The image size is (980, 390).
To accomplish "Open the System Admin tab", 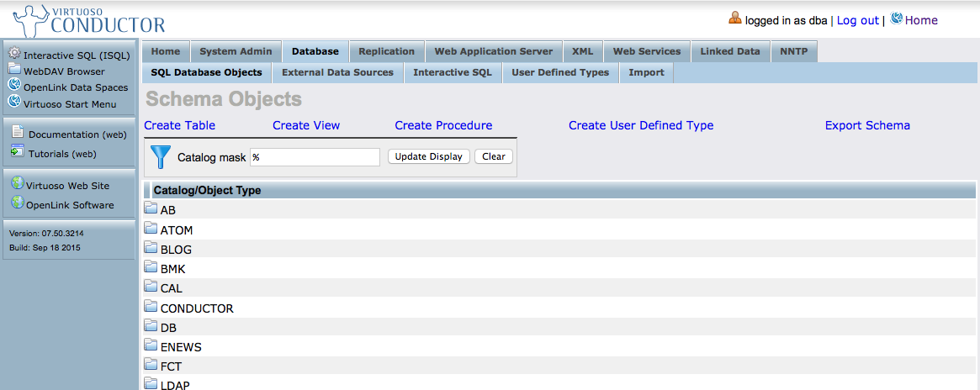I will click(x=236, y=51).
